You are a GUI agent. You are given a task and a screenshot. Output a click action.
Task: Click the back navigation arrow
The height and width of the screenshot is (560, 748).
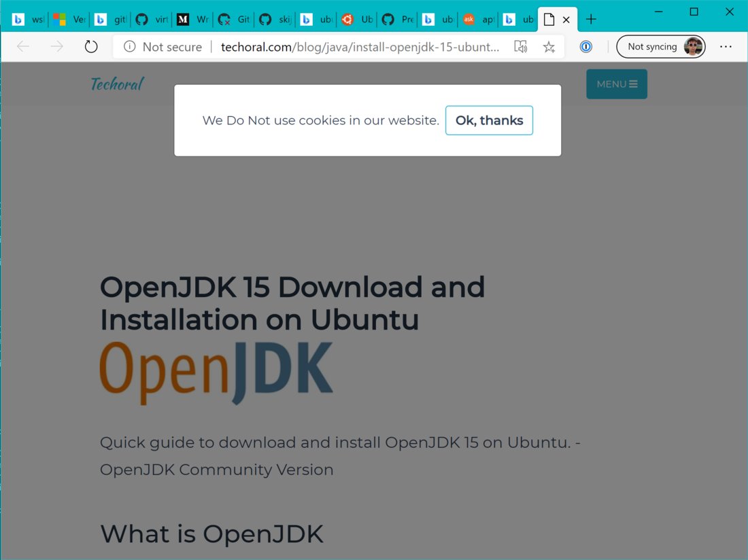tap(23, 47)
